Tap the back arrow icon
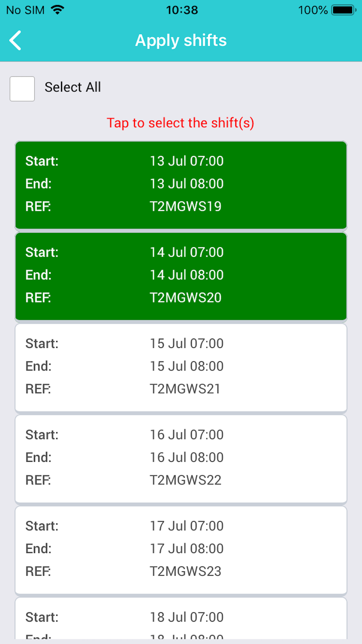 16,40
